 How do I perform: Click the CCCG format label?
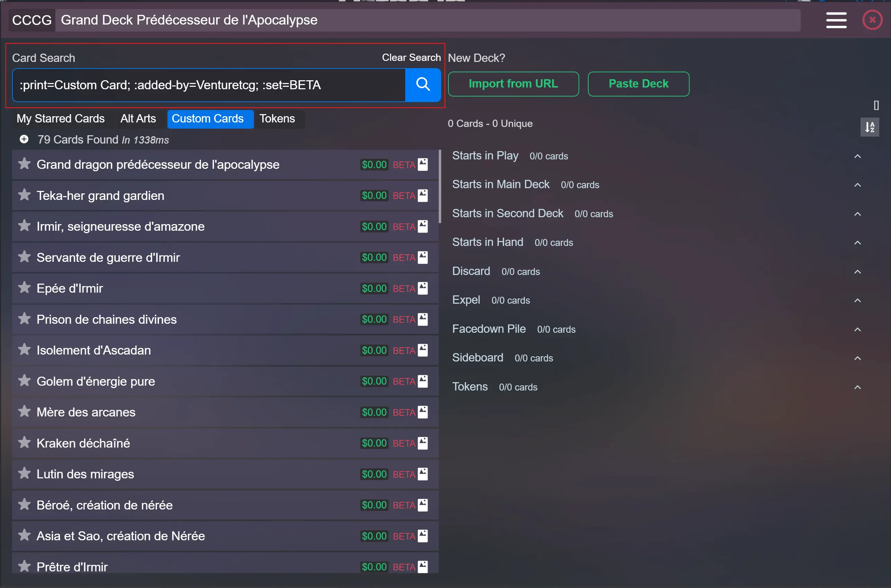[32, 20]
